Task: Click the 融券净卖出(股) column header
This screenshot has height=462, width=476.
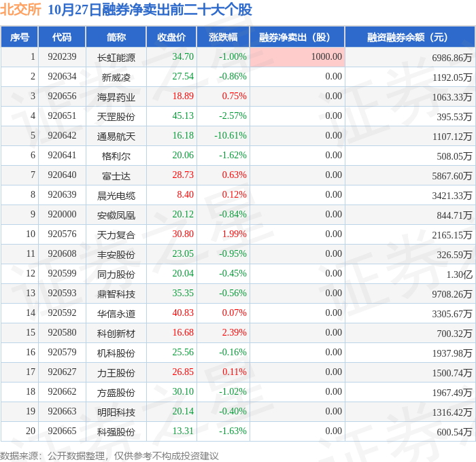Action: click(x=297, y=37)
